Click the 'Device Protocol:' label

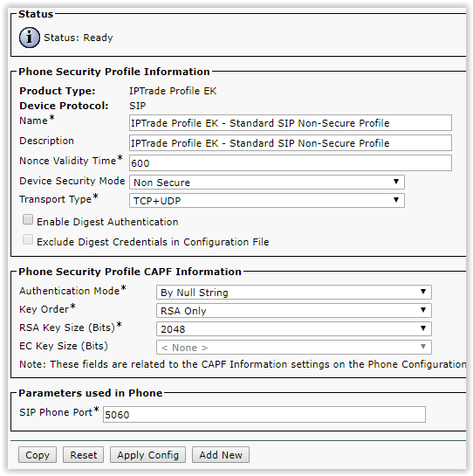point(64,106)
